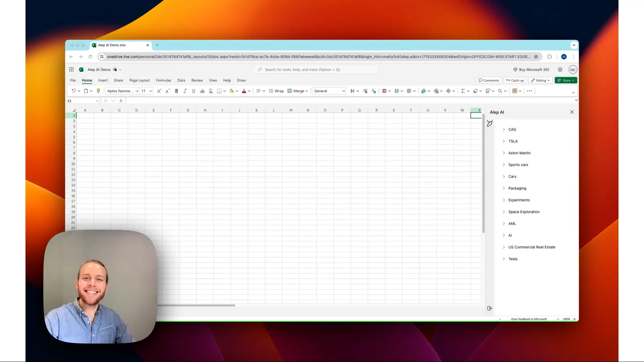This screenshot has height=362, width=644.
Task: Select the accounting number format icon
Action: point(352,91)
